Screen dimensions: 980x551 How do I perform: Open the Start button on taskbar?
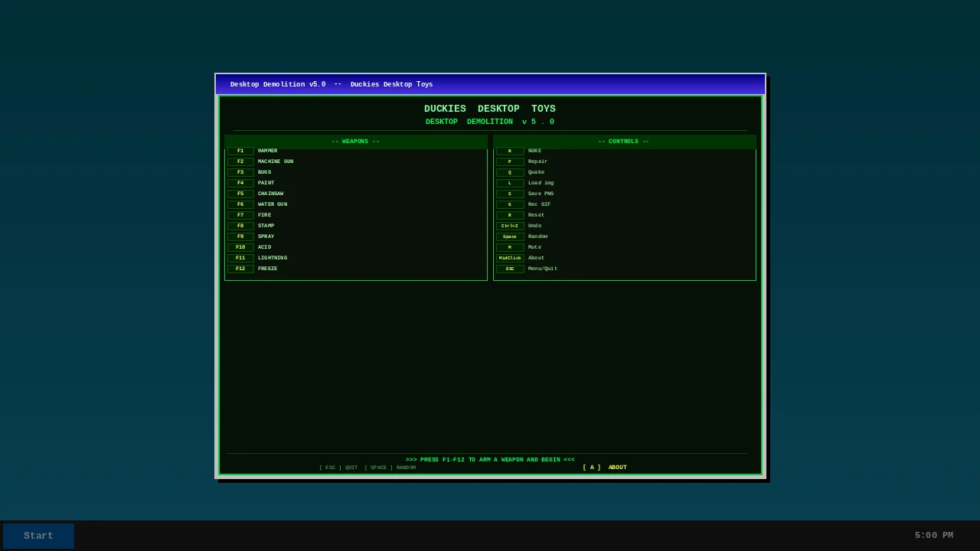tap(38, 536)
